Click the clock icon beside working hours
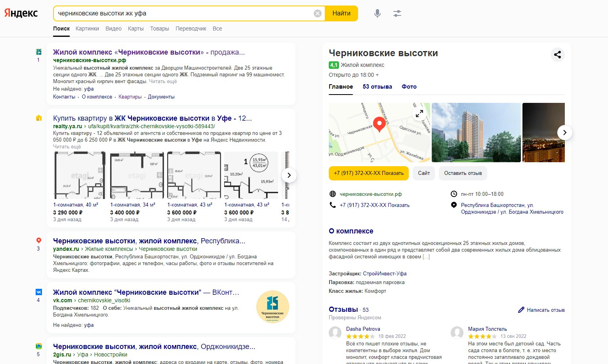The height and width of the screenshot is (364, 608). coord(454,194)
